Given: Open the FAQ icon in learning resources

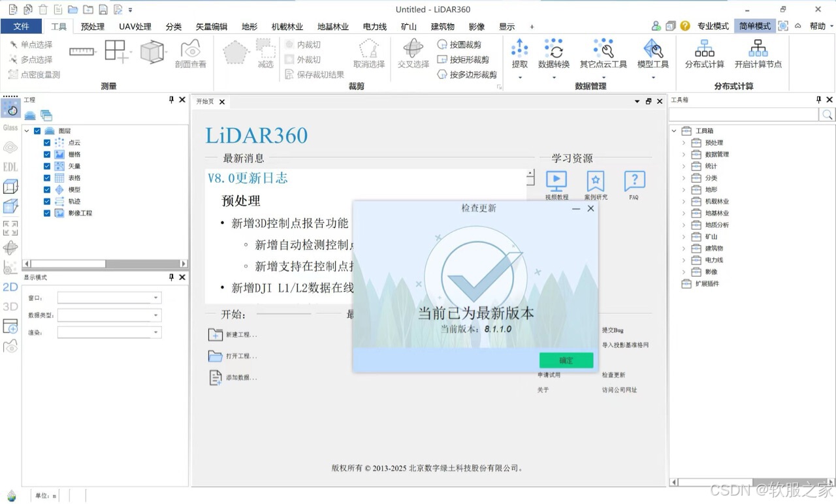Looking at the screenshot, I should pyautogui.click(x=634, y=185).
